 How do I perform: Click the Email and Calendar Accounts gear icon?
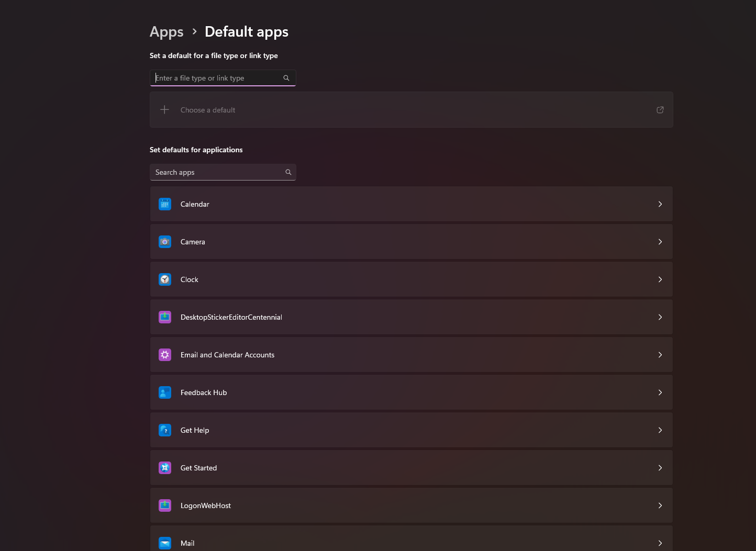[165, 355]
